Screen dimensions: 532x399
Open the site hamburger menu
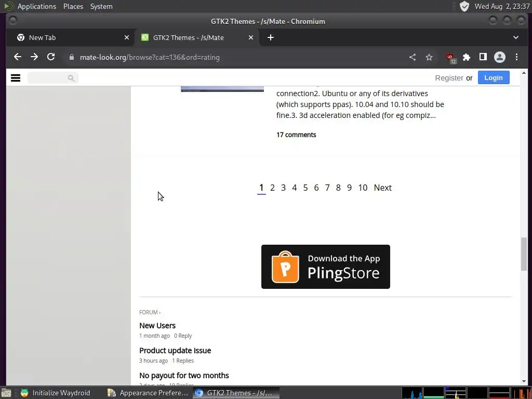[16, 78]
